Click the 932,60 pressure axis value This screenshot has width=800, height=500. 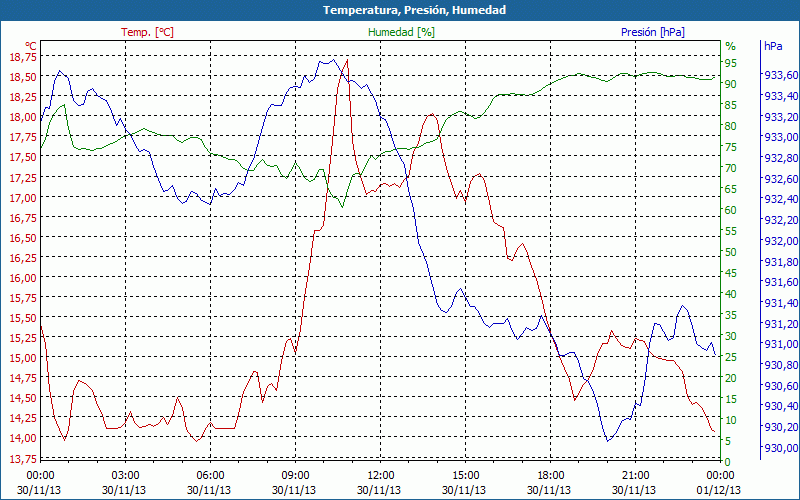[781, 179]
